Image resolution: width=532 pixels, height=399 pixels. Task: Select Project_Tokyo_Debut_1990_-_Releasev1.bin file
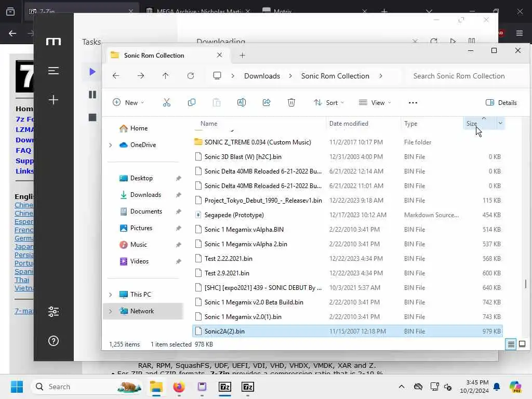(x=263, y=201)
